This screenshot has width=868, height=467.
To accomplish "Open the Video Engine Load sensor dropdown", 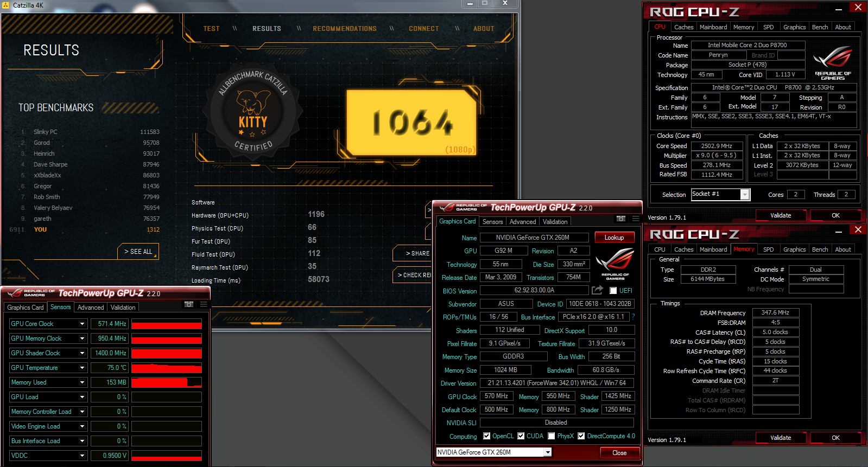I will pos(83,426).
